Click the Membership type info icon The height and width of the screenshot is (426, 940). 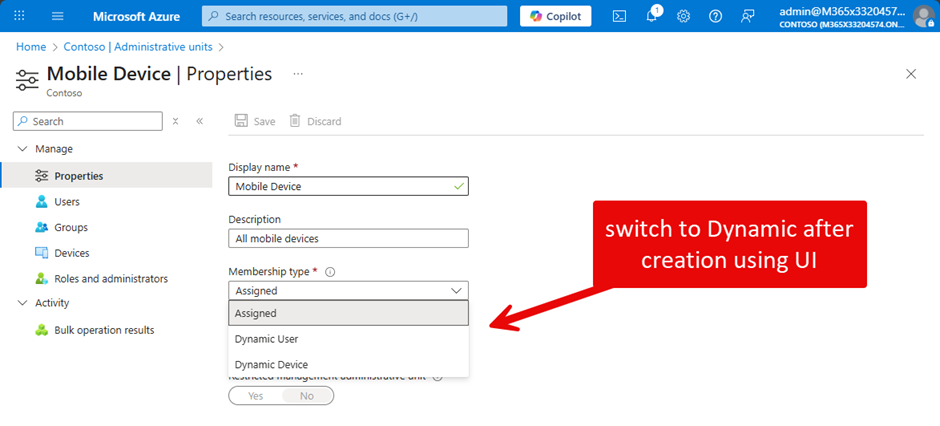tap(330, 272)
